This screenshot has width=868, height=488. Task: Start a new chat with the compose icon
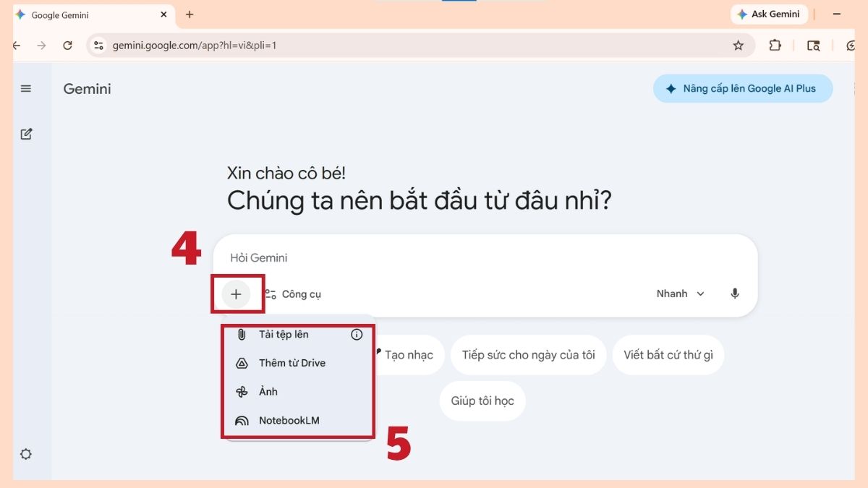tap(26, 134)
